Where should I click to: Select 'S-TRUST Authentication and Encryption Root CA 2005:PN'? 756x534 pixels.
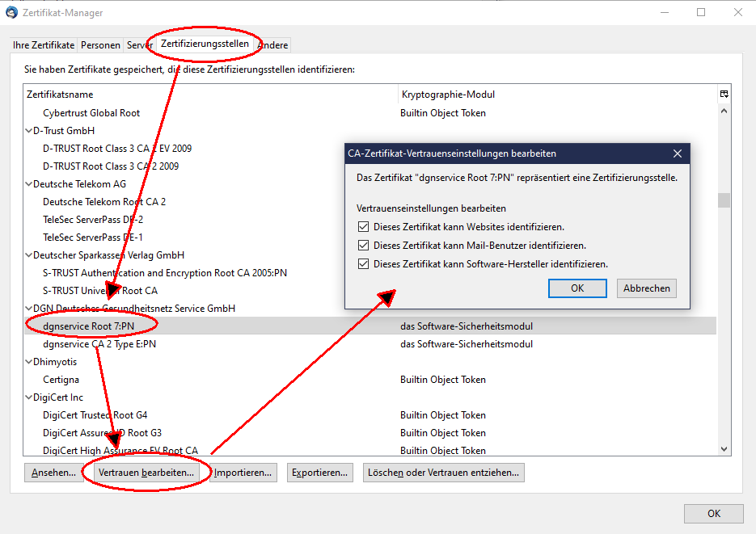165,273
